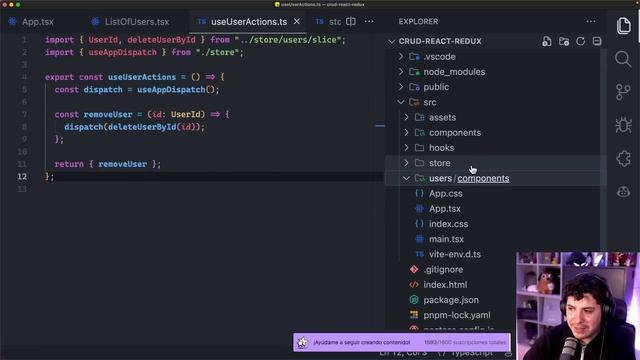Open editor more actions menu

(x=369, y=22)
